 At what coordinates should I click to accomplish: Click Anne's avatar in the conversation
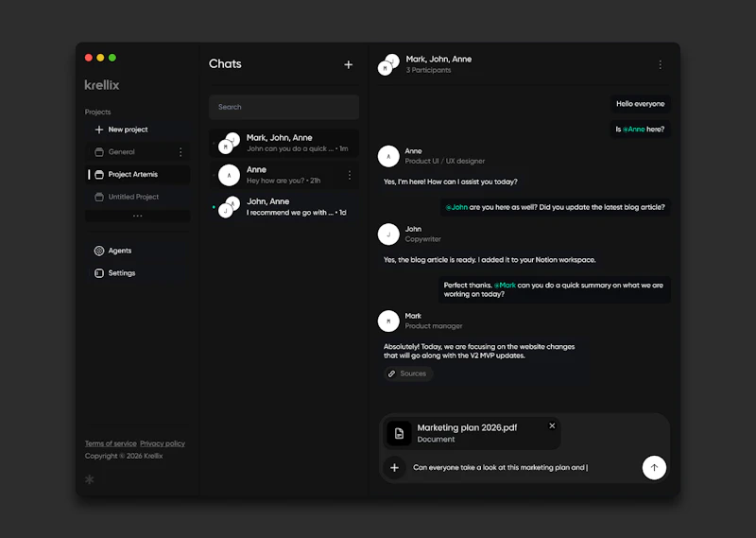pyautogui.click(x=388, y=156)
